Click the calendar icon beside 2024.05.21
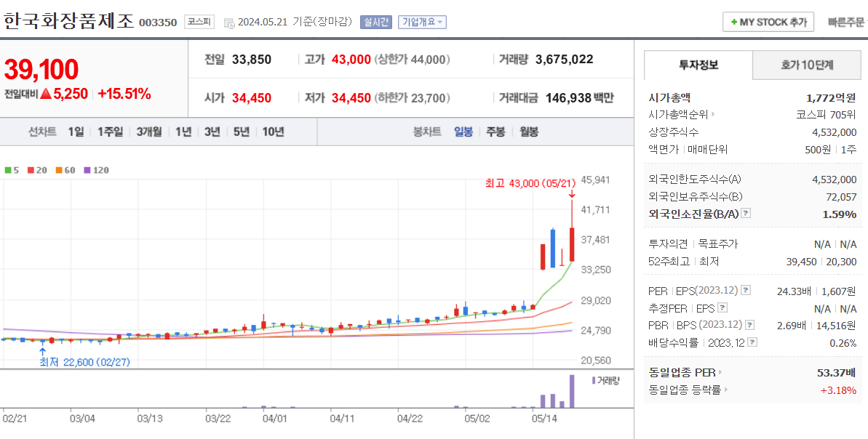This screenshot has height=439, width=868. point(228,23)
